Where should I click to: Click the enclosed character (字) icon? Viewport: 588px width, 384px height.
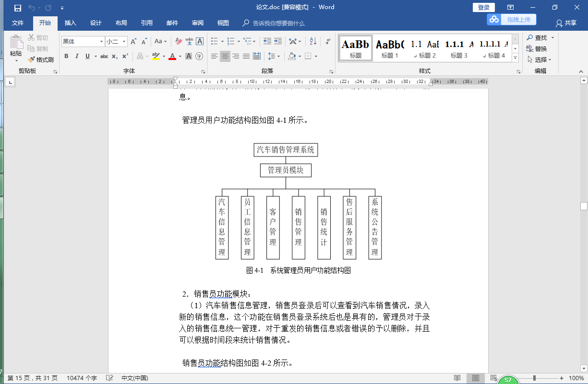tap(199, 56)
